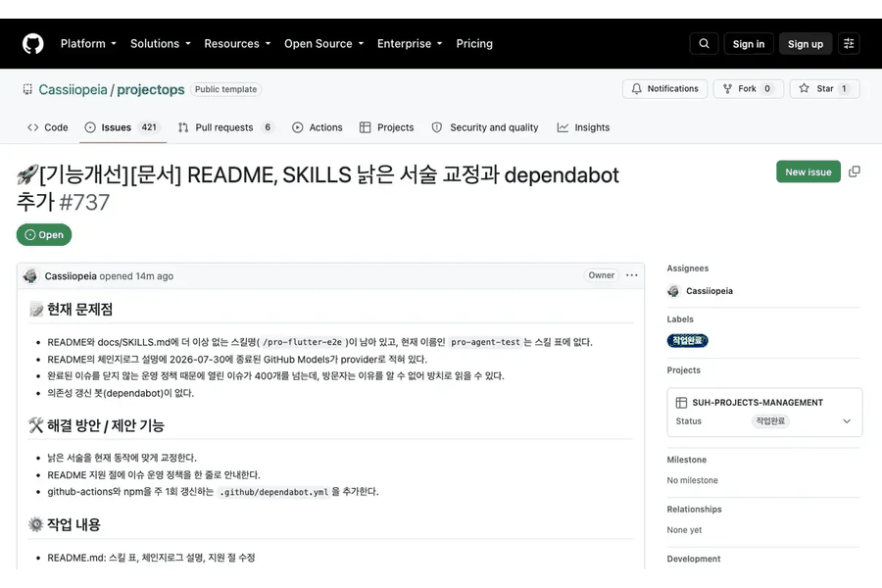Click the '해결 방안 / 제안 기능' heading

pos(105,425)
